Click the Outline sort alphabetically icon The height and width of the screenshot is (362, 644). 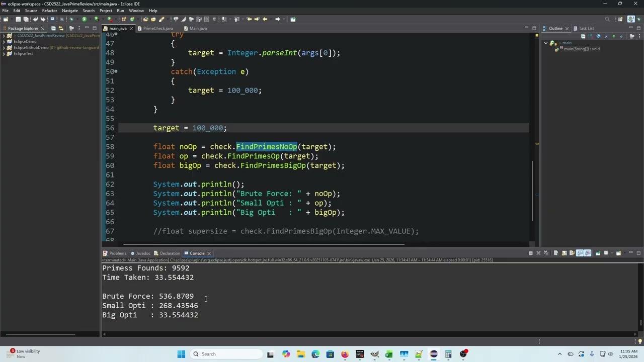591,36
